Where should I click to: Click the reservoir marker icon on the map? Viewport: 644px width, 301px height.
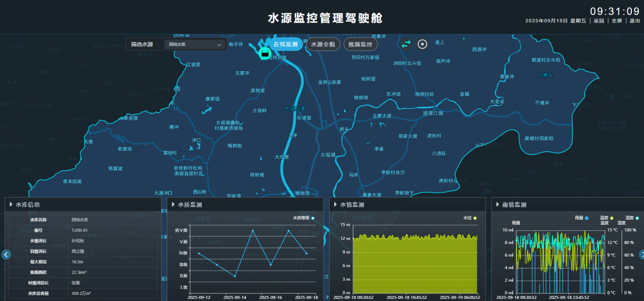(x=264, y=52)
